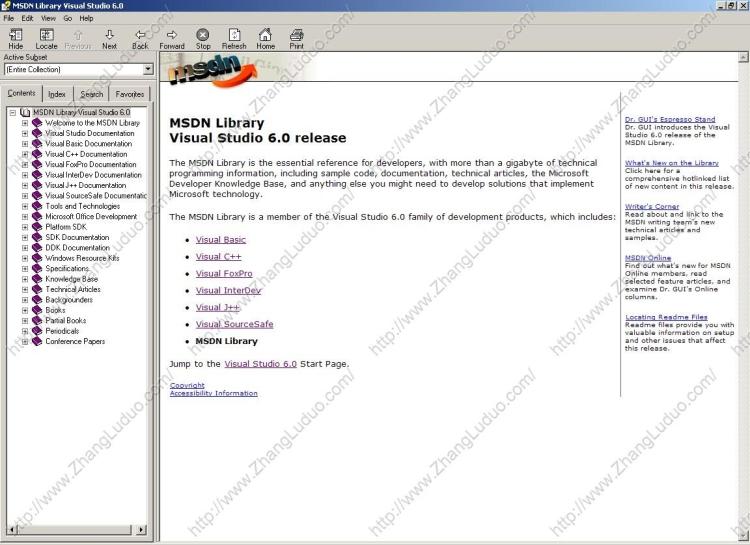Hide the navigation pane with Hide icon

pos(16,35)
